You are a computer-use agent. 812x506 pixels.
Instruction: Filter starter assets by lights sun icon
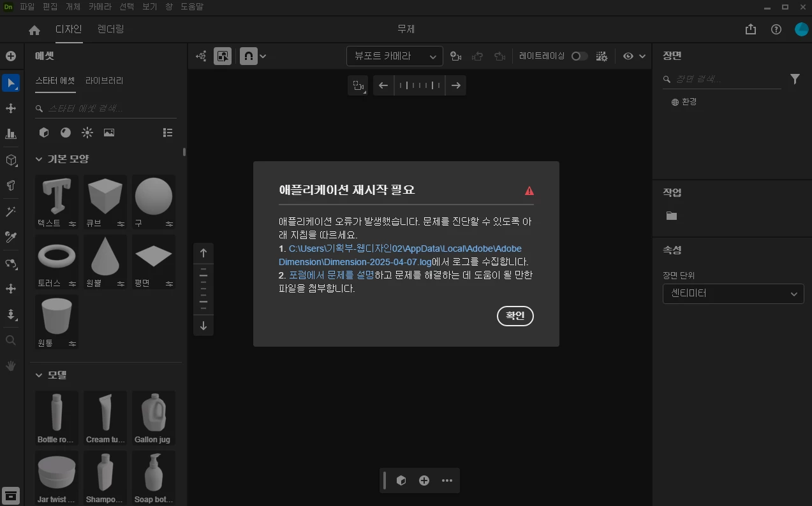pos(87,133)
